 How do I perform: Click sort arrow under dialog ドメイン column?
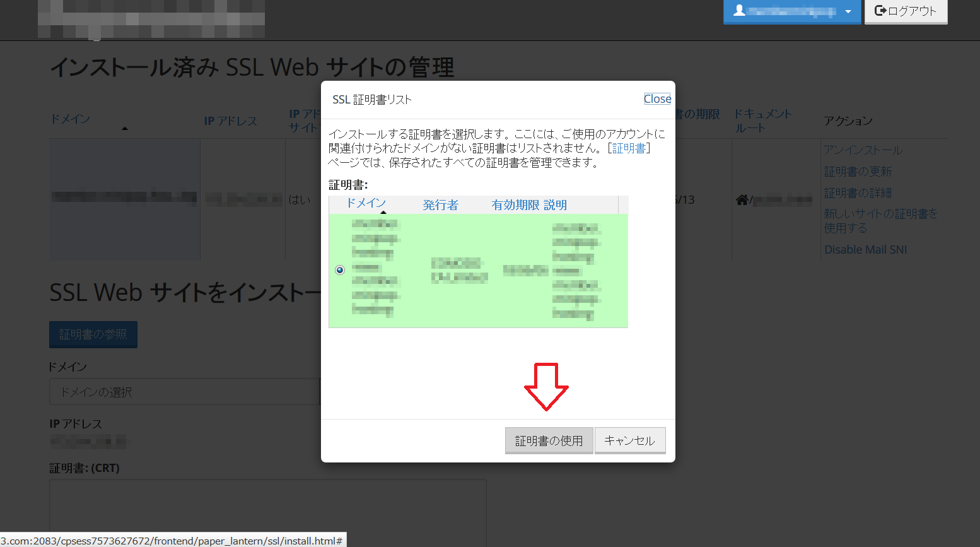[383, 213]
